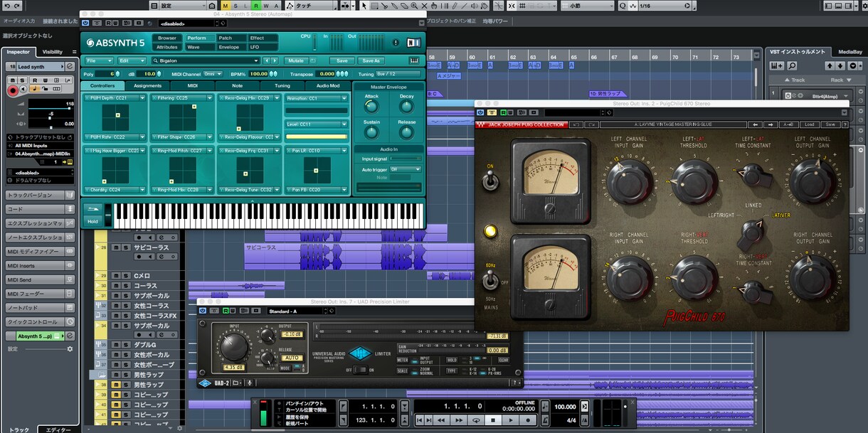Toggle global Write automation button W
This screenshot has width=868, height=433.
point(266,6)
